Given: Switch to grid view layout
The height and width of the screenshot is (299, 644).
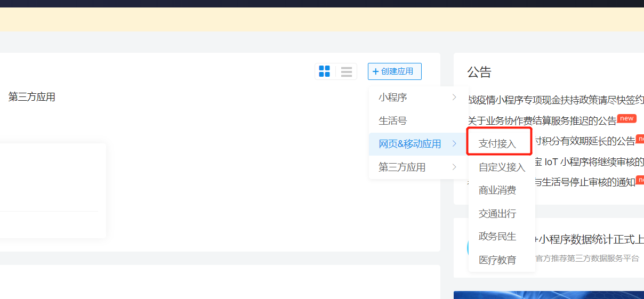Looking at the screenshot, I should coord(324,71).
